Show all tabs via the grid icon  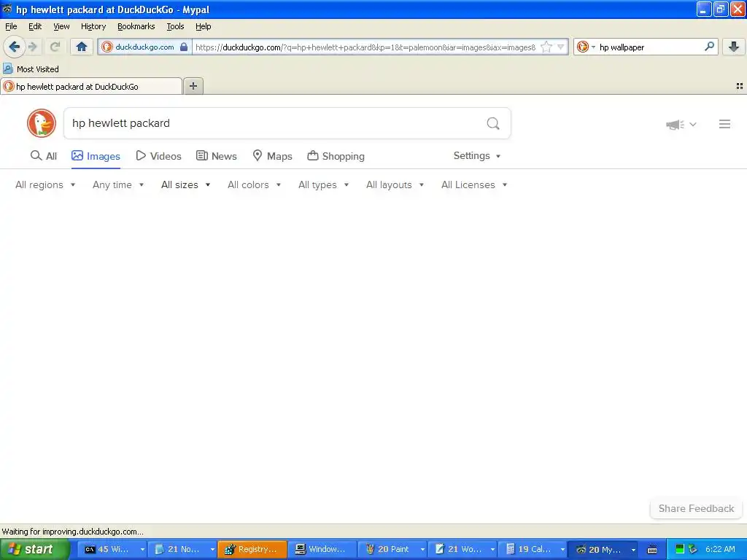740,86
